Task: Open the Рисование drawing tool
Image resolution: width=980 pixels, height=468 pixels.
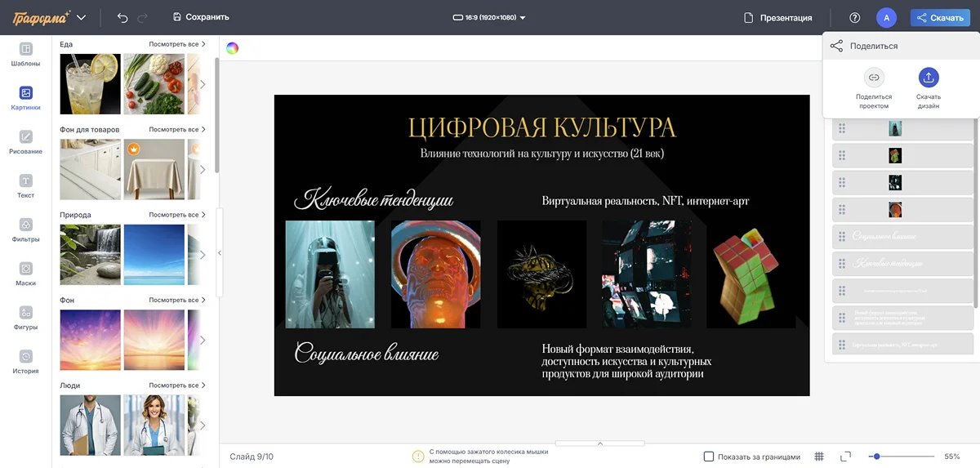Action: 25,143
